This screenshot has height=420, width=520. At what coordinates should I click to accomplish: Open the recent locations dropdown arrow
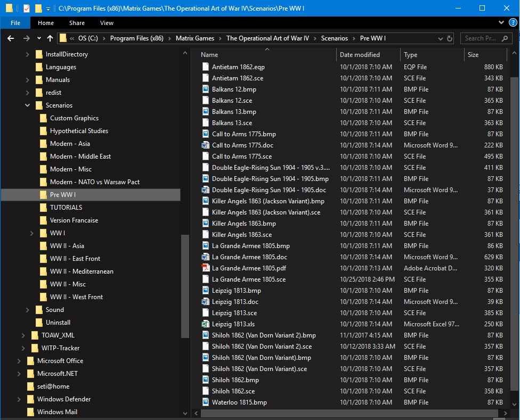click(39, 38)
